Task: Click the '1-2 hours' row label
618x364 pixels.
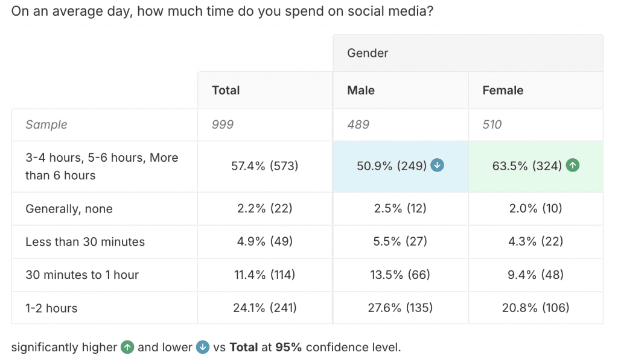Action: (51, 308)
